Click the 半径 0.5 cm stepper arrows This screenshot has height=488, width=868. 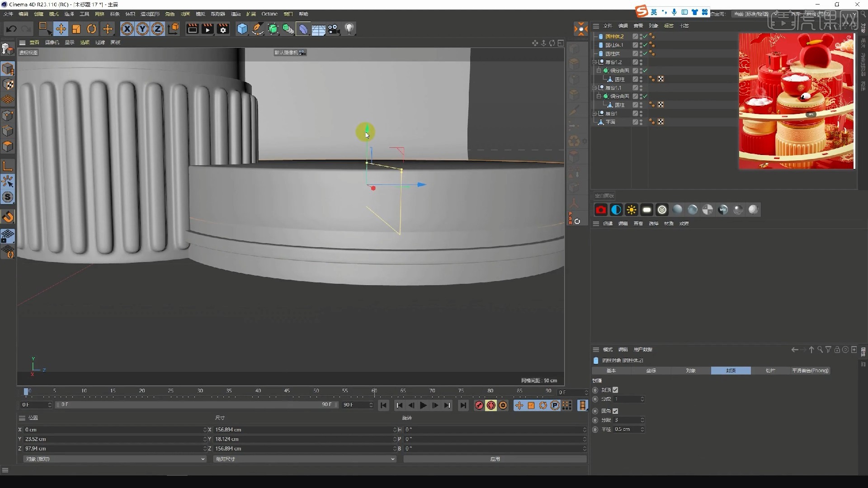coord(642,429)
